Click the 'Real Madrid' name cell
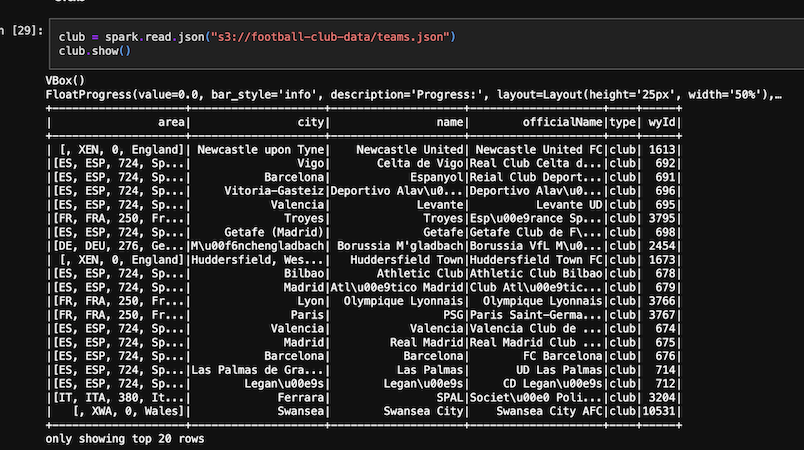Screen dimensions: 804x450 (x=427, y=342)
